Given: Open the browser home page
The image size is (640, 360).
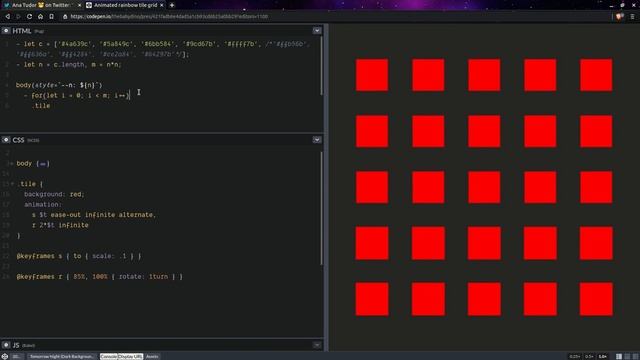Looking at the screenshot, I should pyautogui.click(x=40, y=16).
